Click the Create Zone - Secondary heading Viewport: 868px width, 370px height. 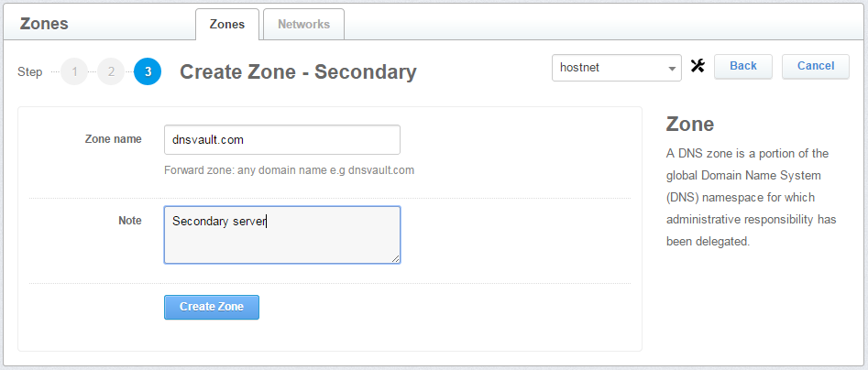coord(298,71)
